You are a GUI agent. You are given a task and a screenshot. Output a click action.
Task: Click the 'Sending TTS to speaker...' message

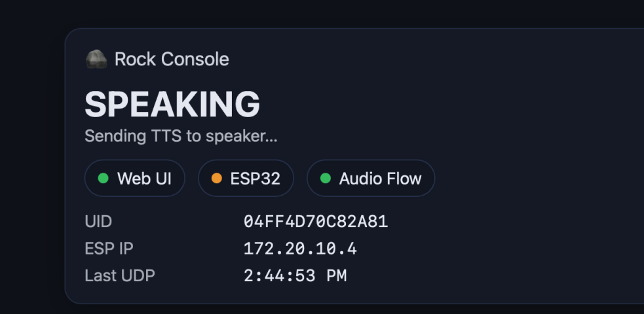coord(181,137)
